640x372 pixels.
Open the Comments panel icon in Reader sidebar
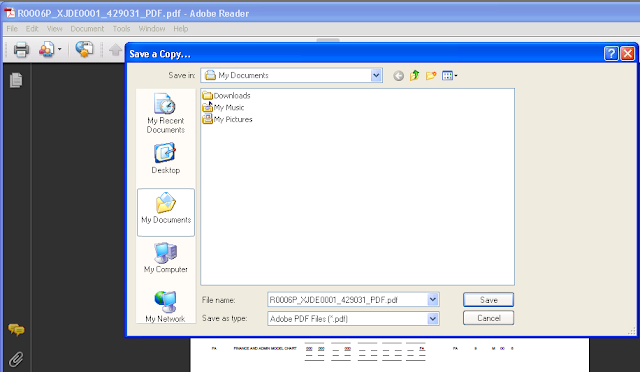click(x=16, y=329)
